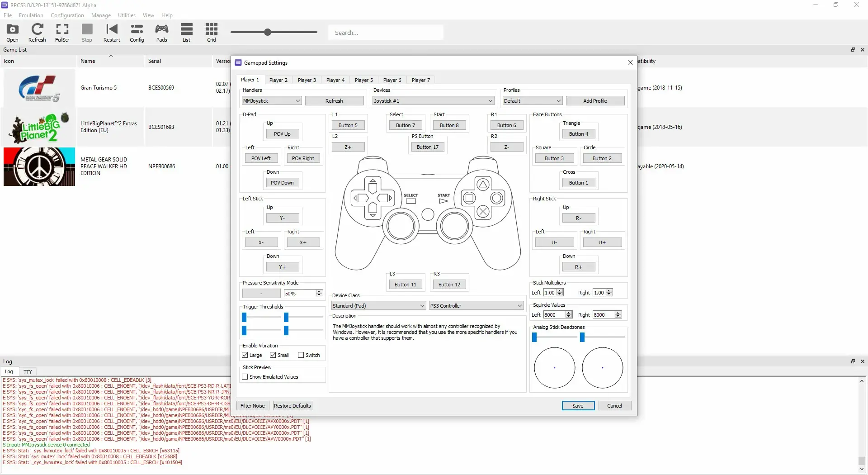
Task: Switch to List view icon
Action: (186, 33)
